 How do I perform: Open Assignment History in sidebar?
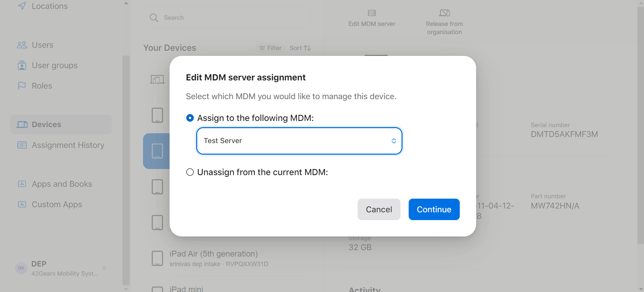click(x=68, y=145)
